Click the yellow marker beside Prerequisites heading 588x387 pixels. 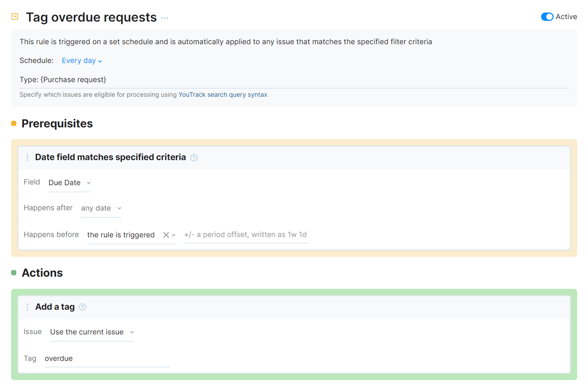pyautogui.click(x=14, y=124)
